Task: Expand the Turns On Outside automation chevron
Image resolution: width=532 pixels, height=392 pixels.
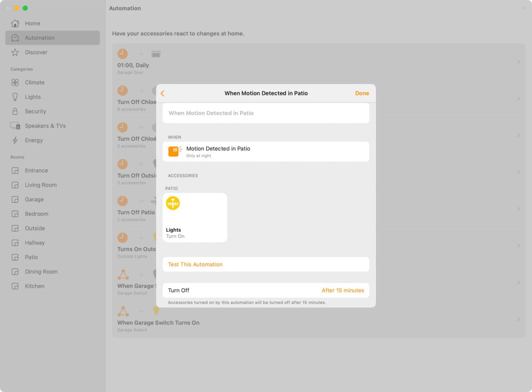Action: point(519,246)
